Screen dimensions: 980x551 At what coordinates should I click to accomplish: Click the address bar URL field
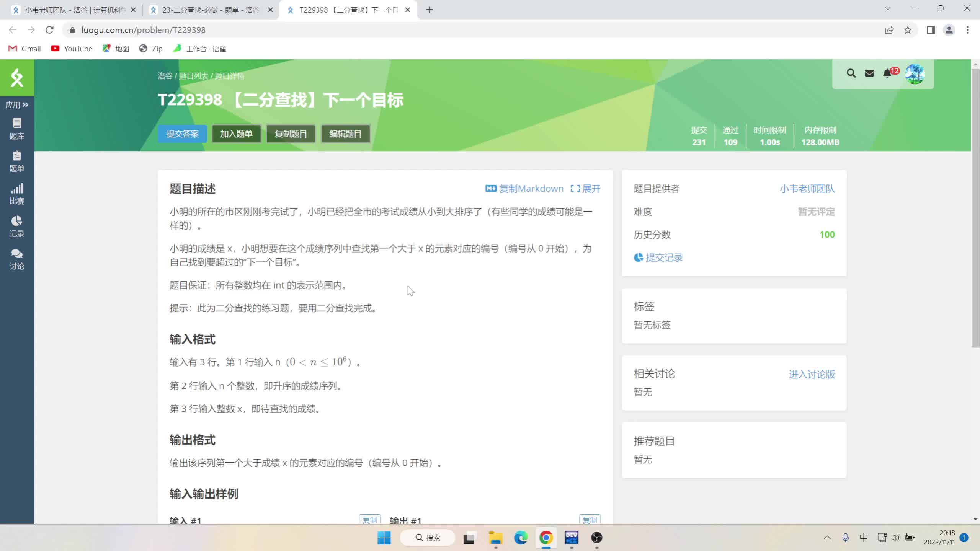pyautogui.click(x=144, y=30)
